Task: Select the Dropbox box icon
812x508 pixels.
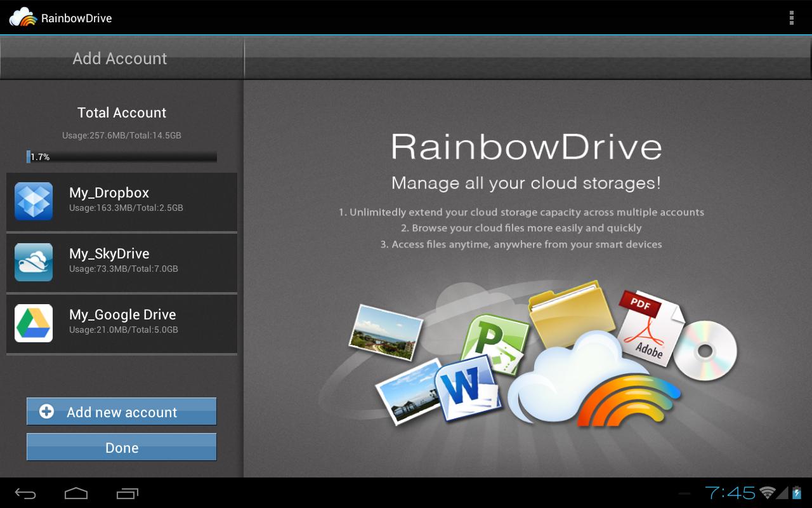Action: point(34,201)
